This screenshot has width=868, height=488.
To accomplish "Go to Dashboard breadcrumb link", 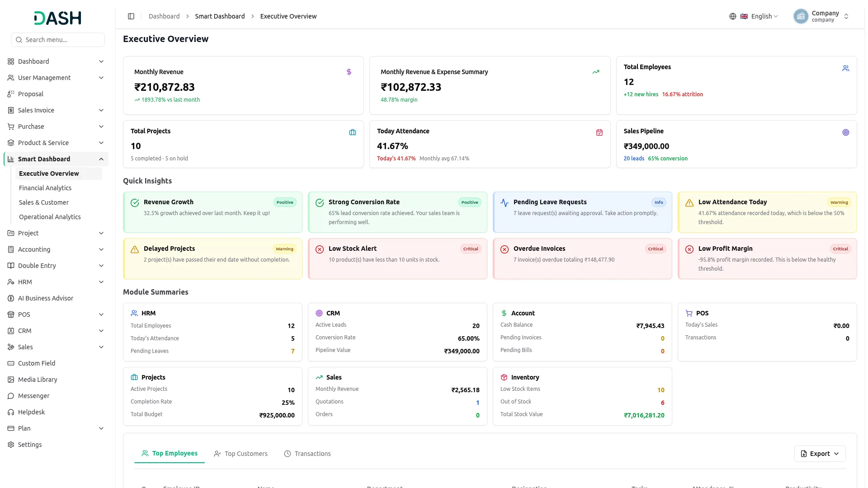I will 164,16.
